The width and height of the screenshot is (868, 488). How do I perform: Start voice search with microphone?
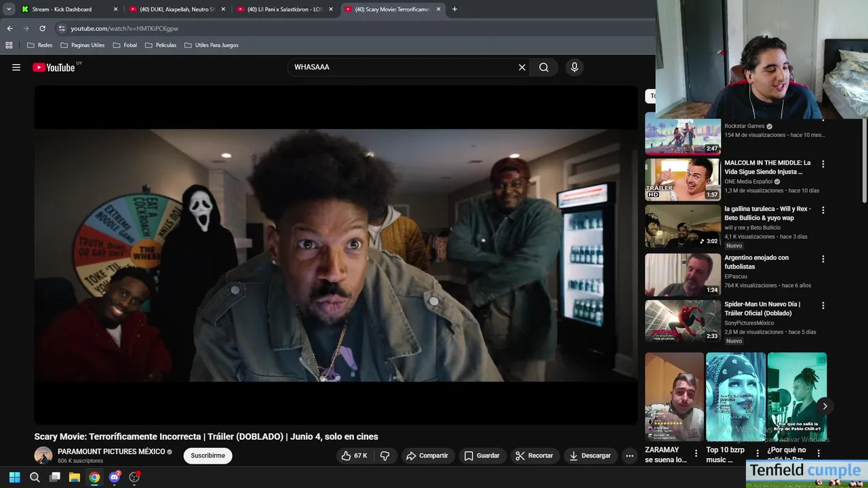point(574,67)
